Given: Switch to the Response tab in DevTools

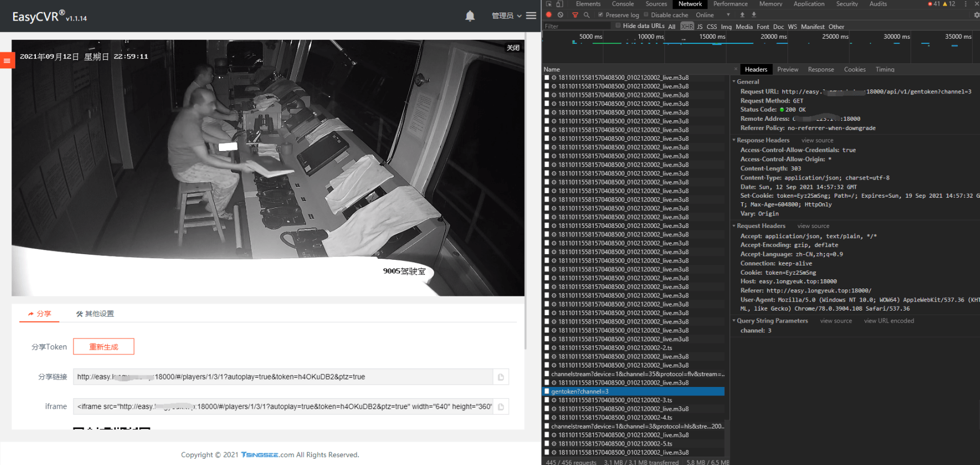Looking at the screenshot, I should (x=820, y=70).
